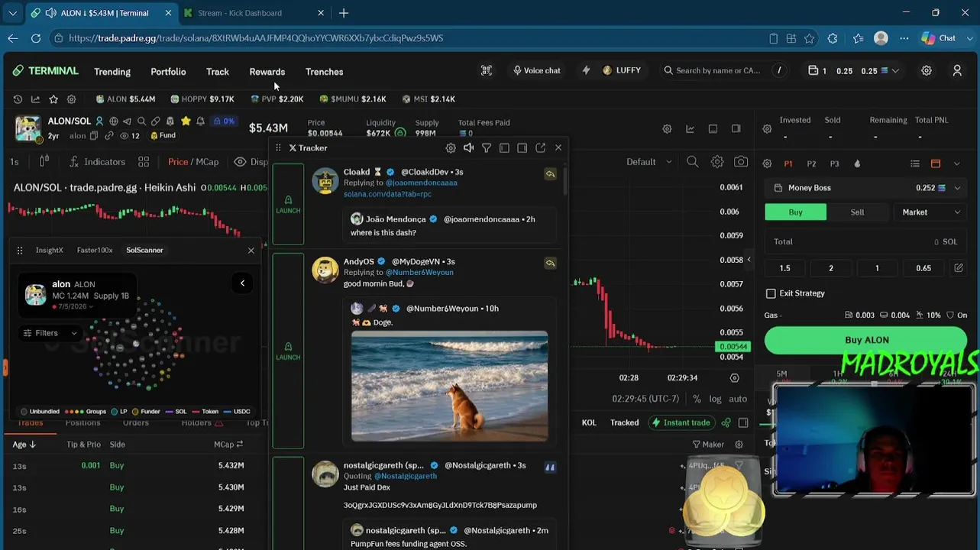980x550 pixels.
Task: Toggle the MCap column swap arrows
Action: (239, 444)
